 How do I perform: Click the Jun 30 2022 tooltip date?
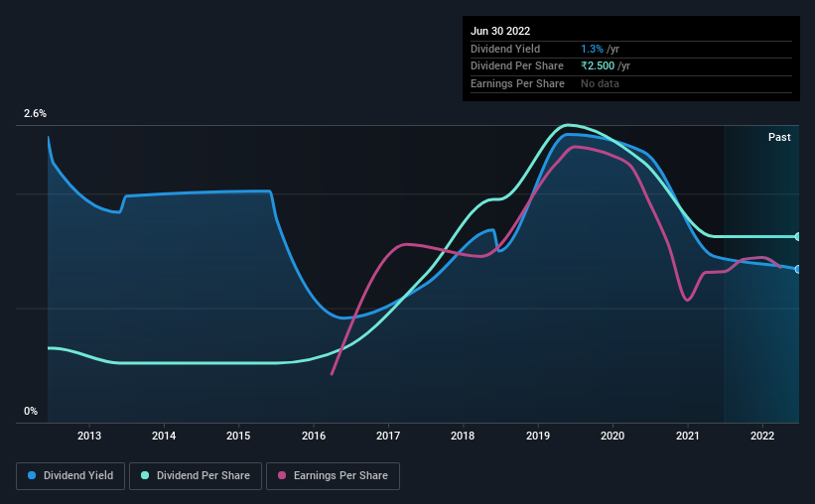(x=500, y=31)
